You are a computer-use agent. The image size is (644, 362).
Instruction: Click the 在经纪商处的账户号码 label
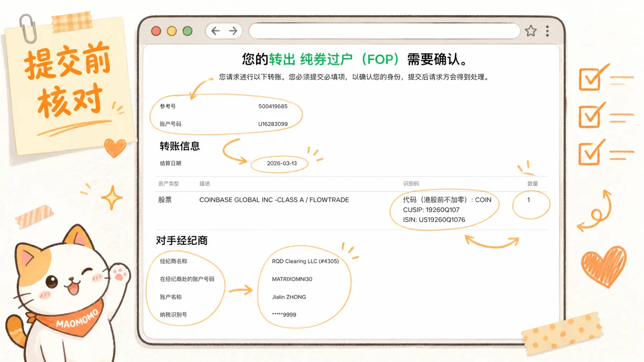pos(187,279)
